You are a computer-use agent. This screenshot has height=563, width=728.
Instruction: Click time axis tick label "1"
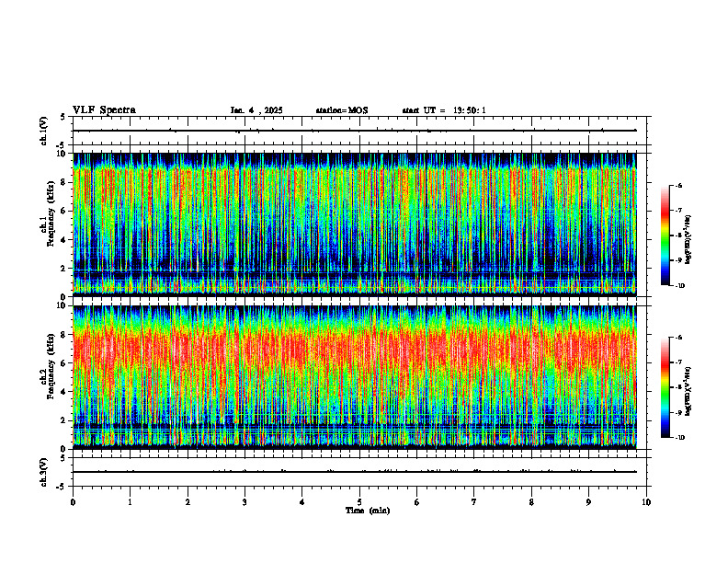click(x=130, y=502)
